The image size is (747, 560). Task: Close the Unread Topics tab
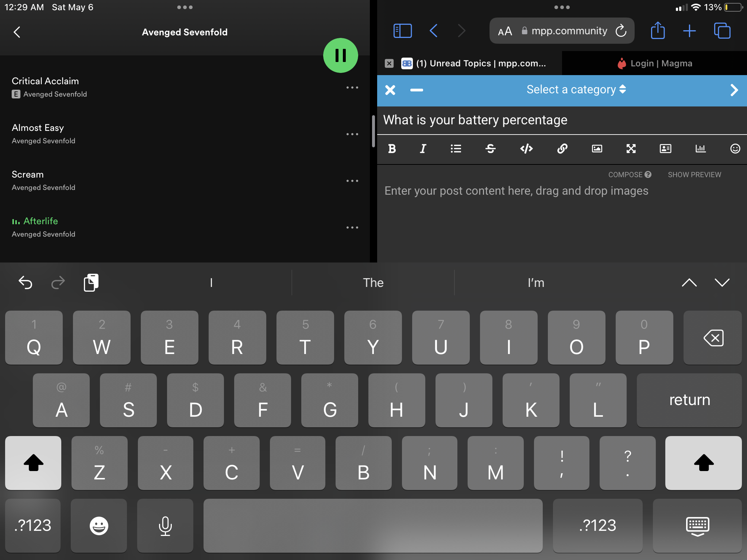pyautogui.click(x=389, y=63)
